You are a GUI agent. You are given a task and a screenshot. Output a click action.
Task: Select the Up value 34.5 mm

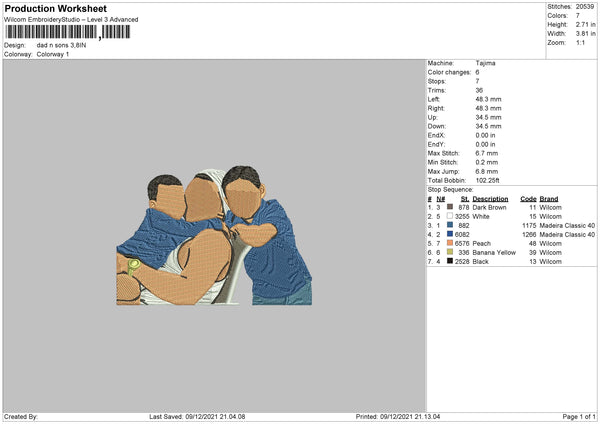pyautogui.click(x=488, y=117)
